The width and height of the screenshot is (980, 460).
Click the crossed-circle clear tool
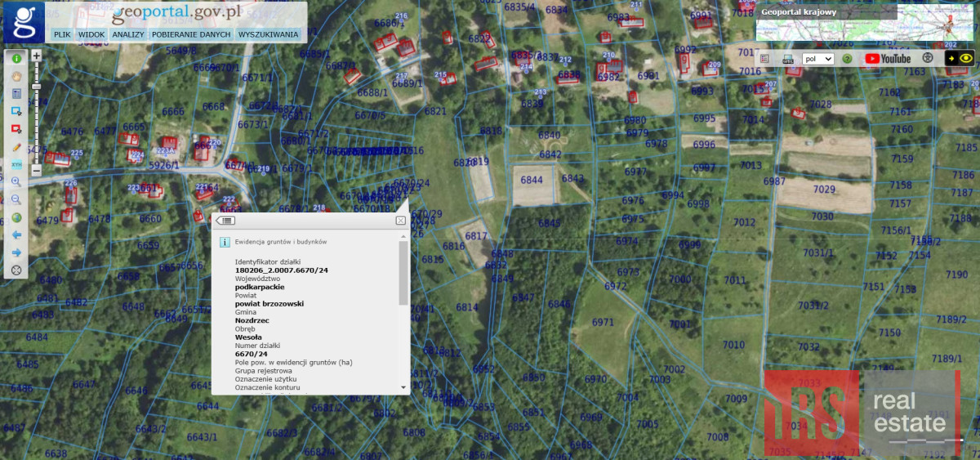(16, 270)
